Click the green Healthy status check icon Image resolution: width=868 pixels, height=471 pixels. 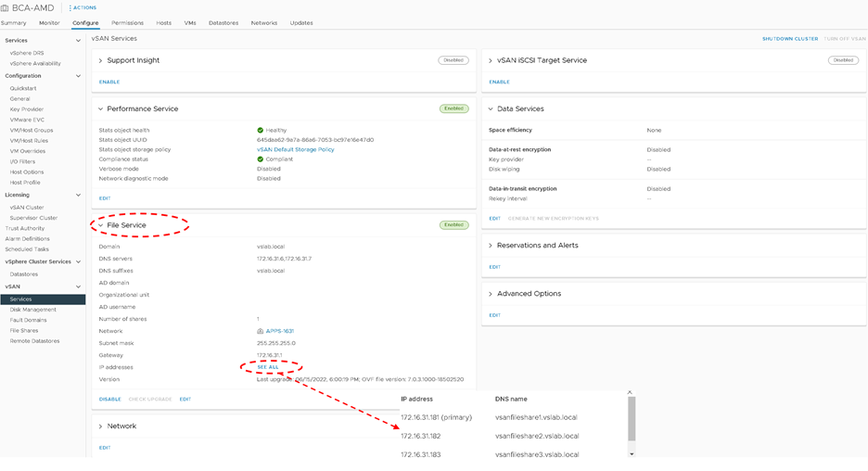261,131
